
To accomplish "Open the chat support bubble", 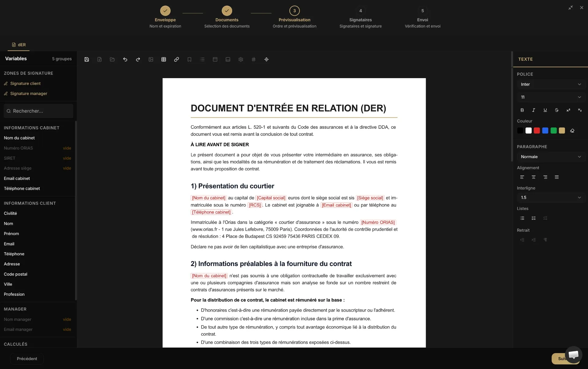I will tap(573, 355).
